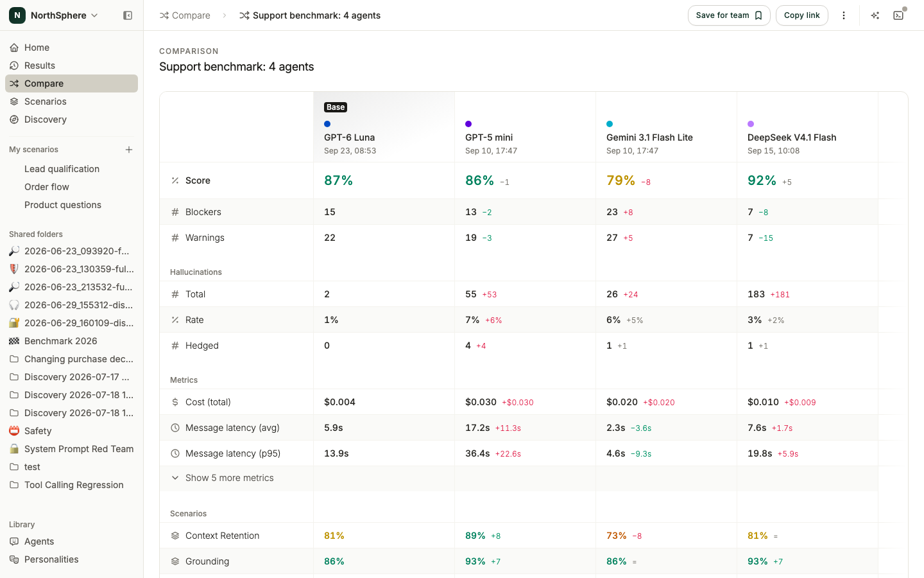Click the Personalities icon in Library
The width and height of the screenshot is (924, 578).
(14, 559)
